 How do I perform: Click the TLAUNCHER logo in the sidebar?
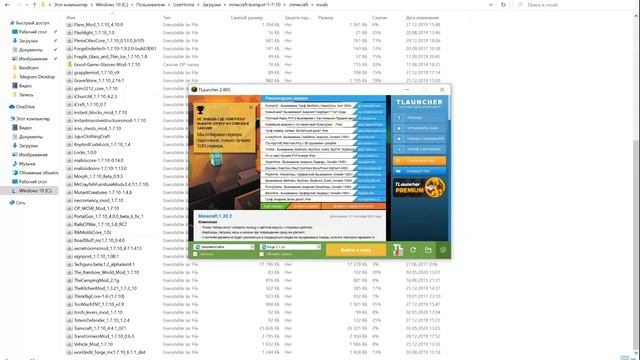click(x=419, y=102)
